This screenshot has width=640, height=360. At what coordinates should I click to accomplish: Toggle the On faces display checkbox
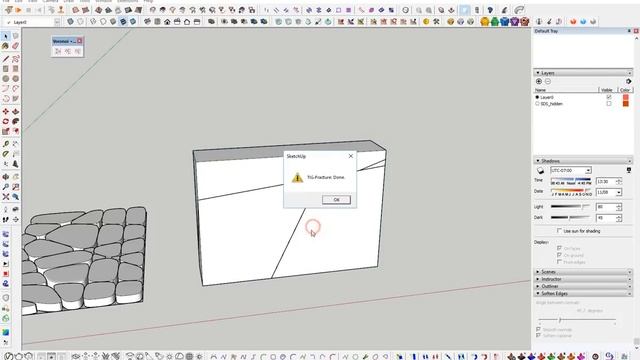(559, 248)
